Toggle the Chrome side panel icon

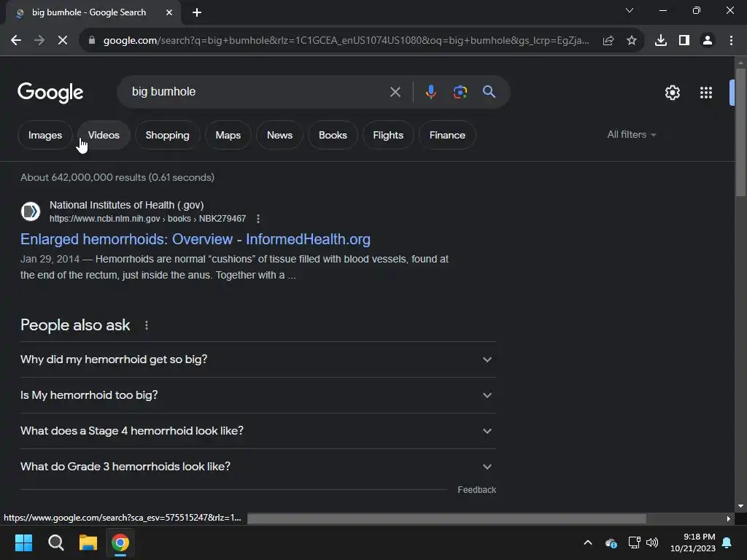684,41
